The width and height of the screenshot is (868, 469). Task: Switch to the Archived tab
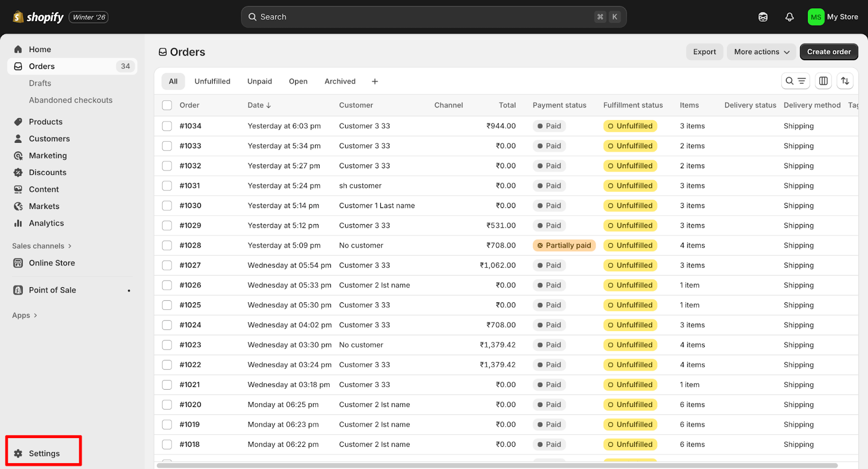340,81
